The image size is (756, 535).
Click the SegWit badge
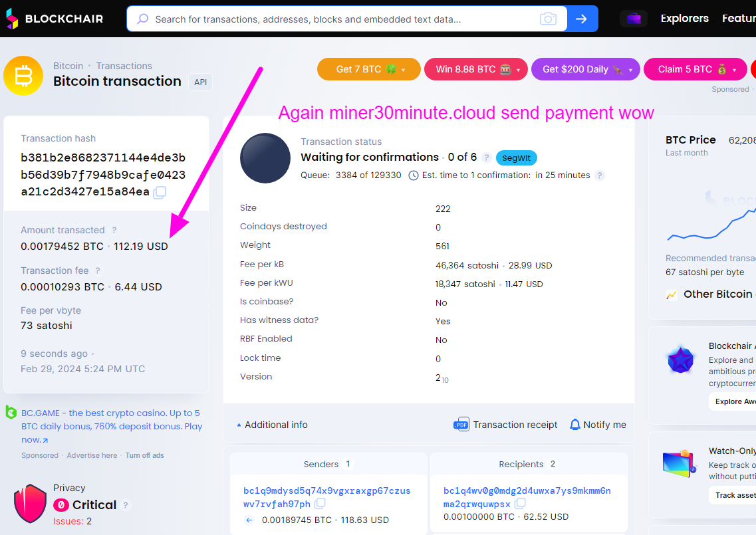517,158
